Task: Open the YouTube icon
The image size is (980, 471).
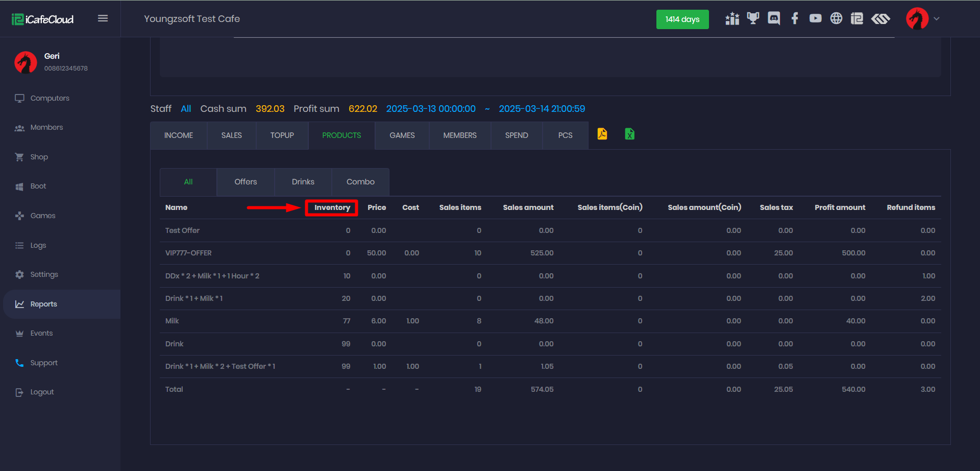Action: tap(815, 18)
